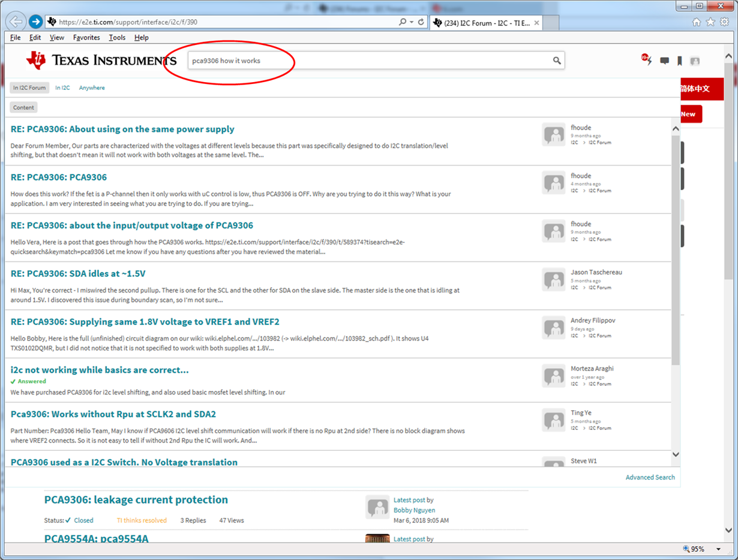Select the 'Anywhere' search scope
The image size is (738, 560).
(x=92, y=88)
